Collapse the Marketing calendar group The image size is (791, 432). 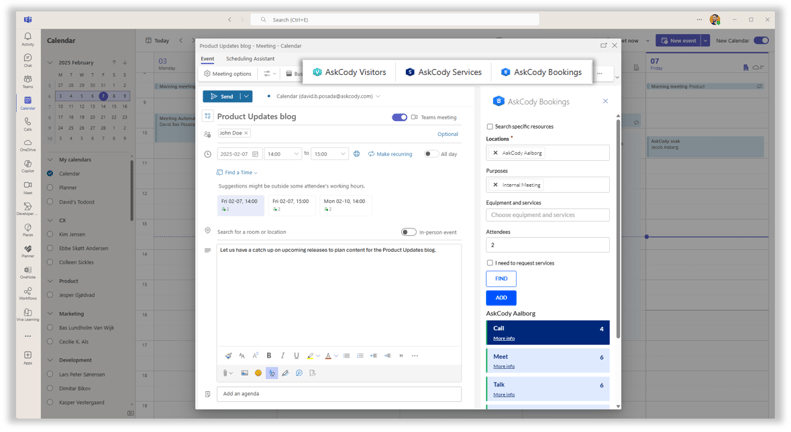click(50, 313)
